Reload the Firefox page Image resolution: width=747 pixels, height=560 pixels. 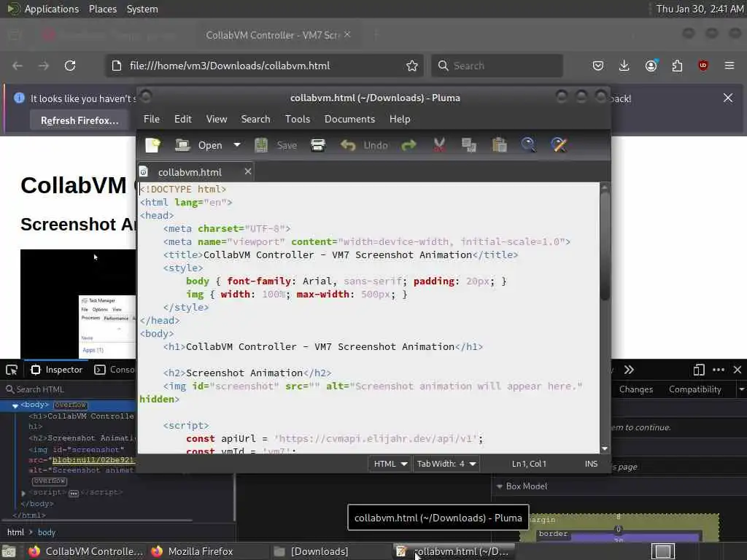pos(70,66)
